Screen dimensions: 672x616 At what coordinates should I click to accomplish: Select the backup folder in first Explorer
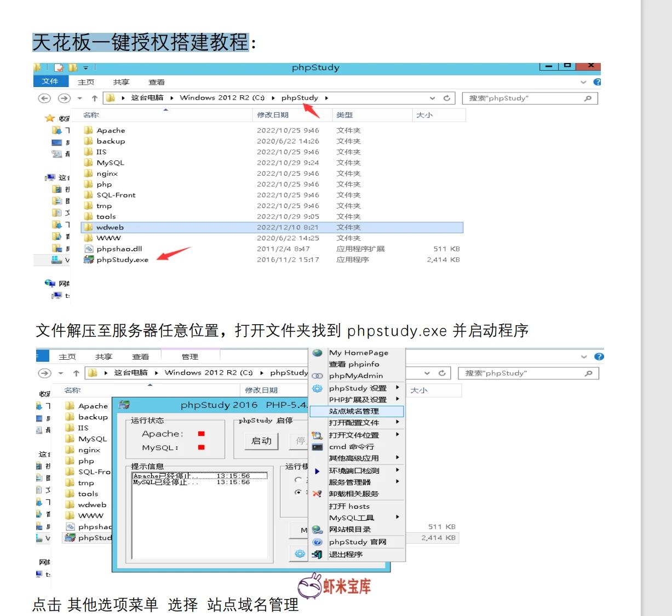pyautogui.click(x=111, y=141)
